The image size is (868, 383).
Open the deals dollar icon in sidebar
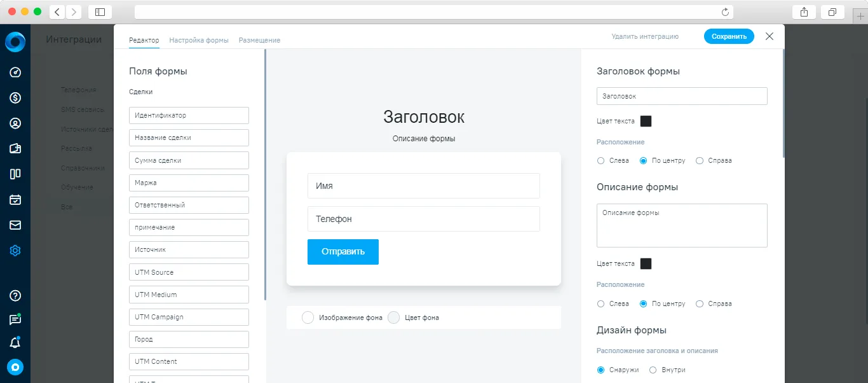15,98
